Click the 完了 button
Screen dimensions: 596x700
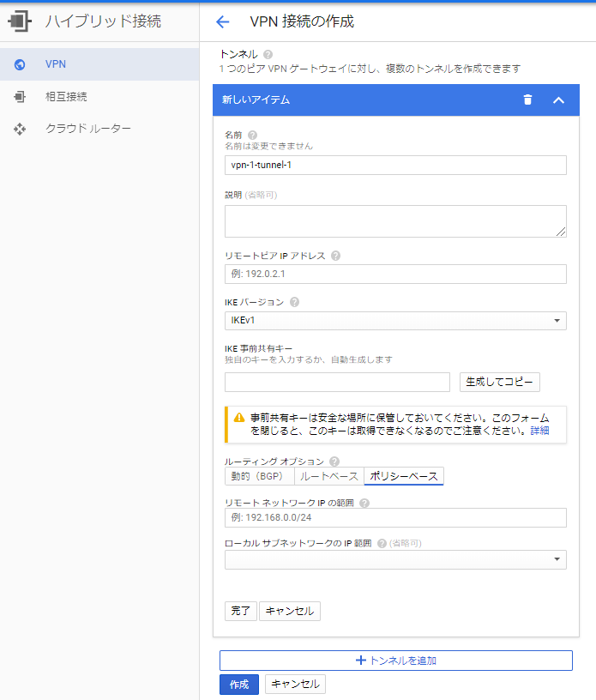pyautogui.click(x=241, y=611)
